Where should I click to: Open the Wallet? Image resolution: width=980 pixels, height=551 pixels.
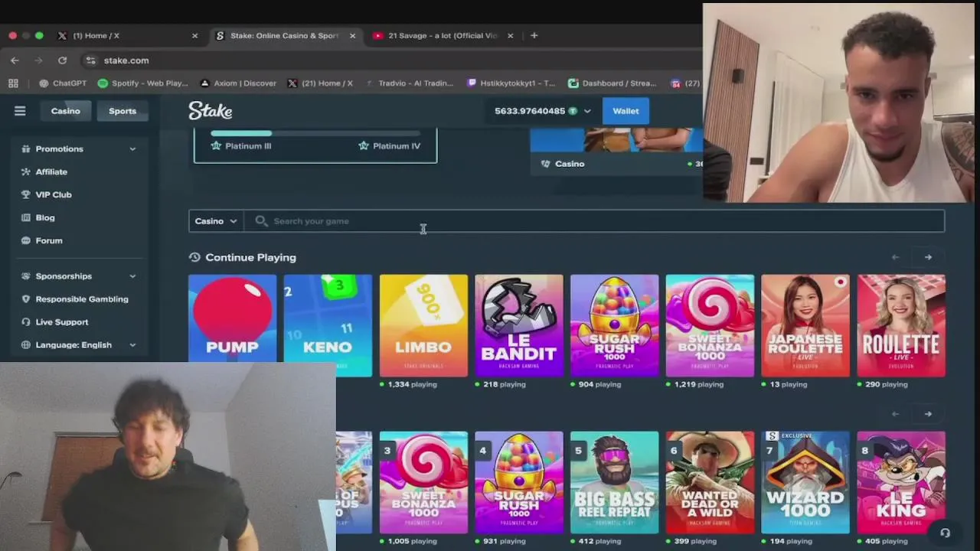tap(626, 111)
